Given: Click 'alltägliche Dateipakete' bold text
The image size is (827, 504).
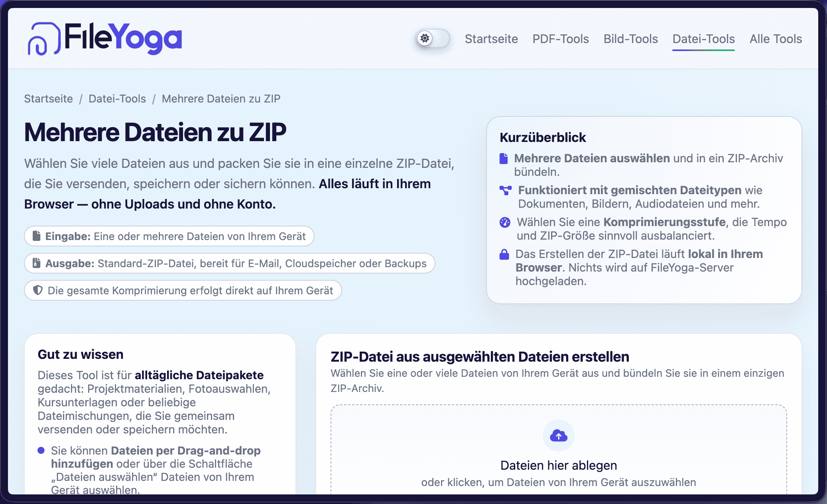Looking at the screenshot, I should pyautogui.click(x=199, y=375).
